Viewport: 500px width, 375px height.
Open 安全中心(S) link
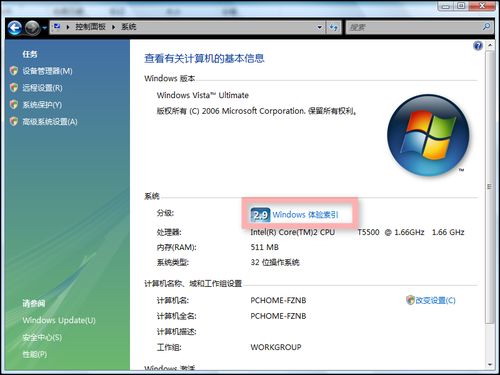(42, 337)
